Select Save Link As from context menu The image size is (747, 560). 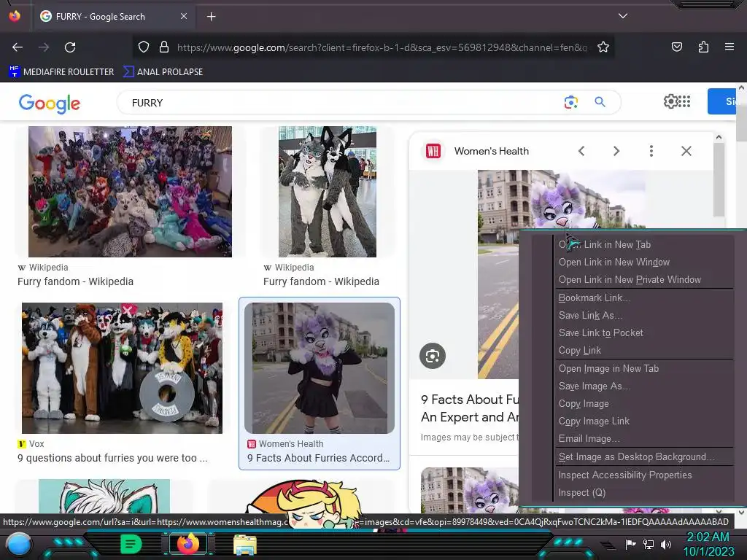tap(591, 316)
